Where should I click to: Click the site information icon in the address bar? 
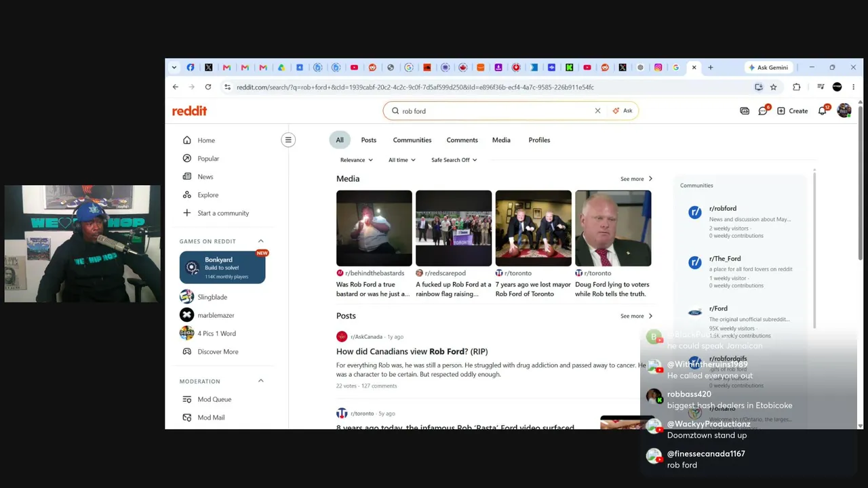[228, 87]
